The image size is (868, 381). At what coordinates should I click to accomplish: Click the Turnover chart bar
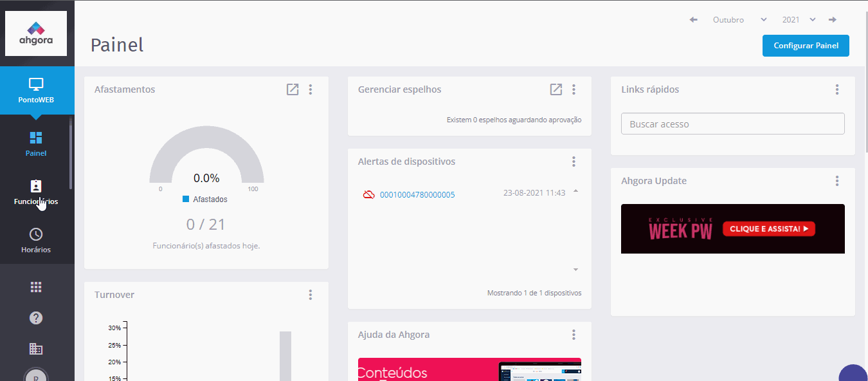(285, 356)
